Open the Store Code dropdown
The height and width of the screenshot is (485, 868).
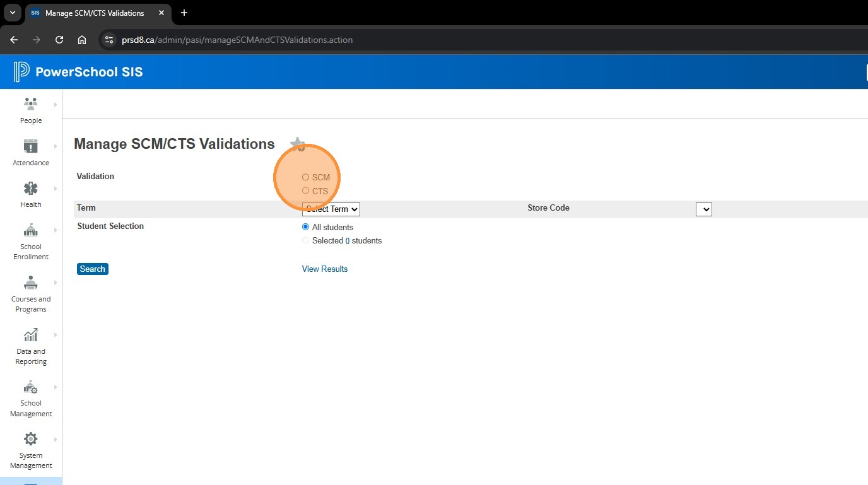[x=704, y=209]
